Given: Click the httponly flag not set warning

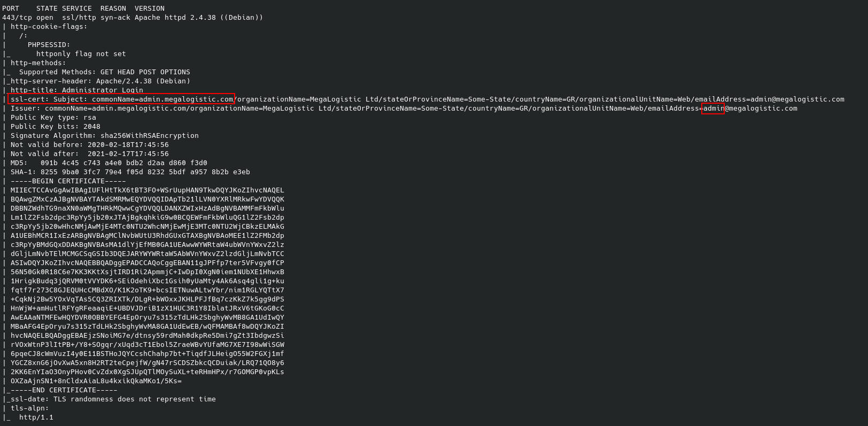Looking at the screenshot, I should [x=81, y=53].
